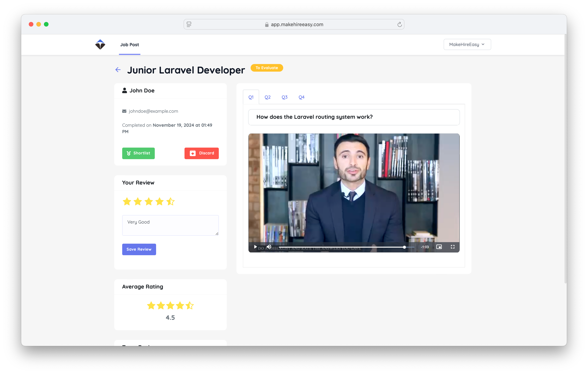Discard this candidate
Viewport: 588px width, 374px height.
pos(201,153)
